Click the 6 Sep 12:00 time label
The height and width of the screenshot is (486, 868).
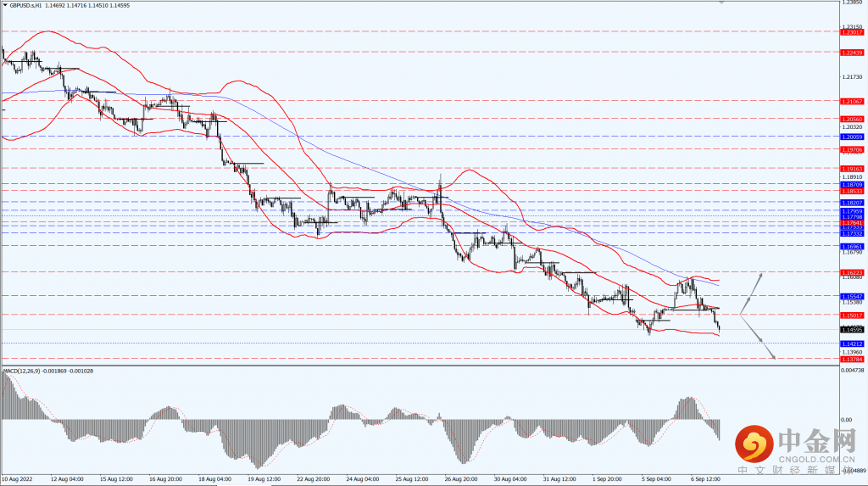[706, 479]
